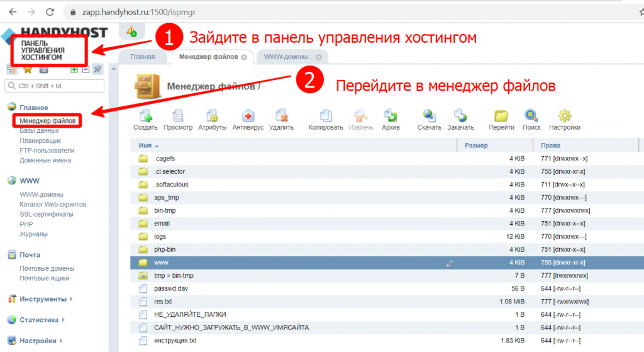Viewport: 644px width, 352px height.
Task: Open the Поиск (search) tool
Action: coord(531,116)
